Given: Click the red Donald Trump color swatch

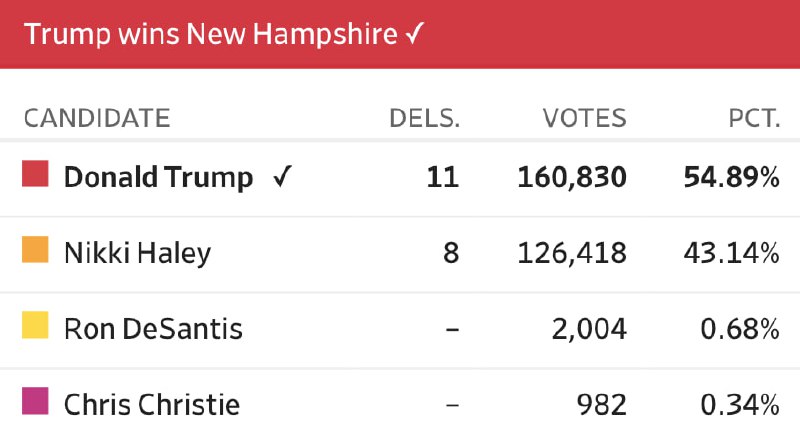Looking at the screenshot, I should (36, 175).
